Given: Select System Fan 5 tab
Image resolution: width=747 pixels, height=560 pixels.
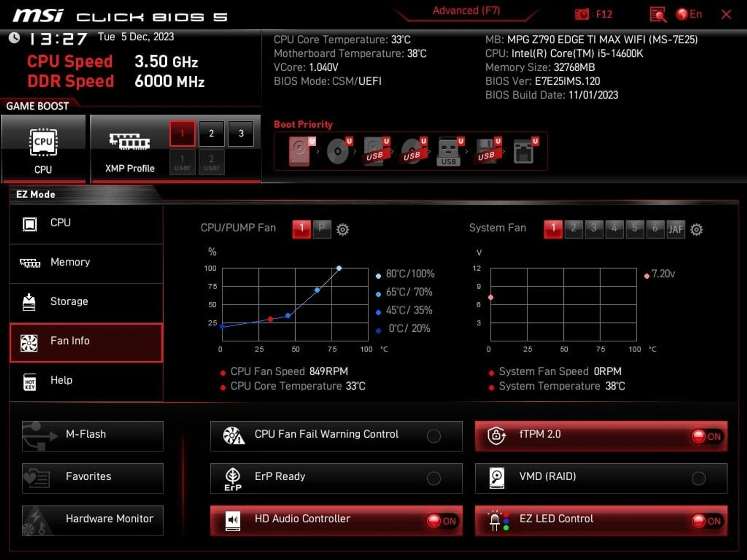Looking at the screenshot, I should tap(635, 229).
